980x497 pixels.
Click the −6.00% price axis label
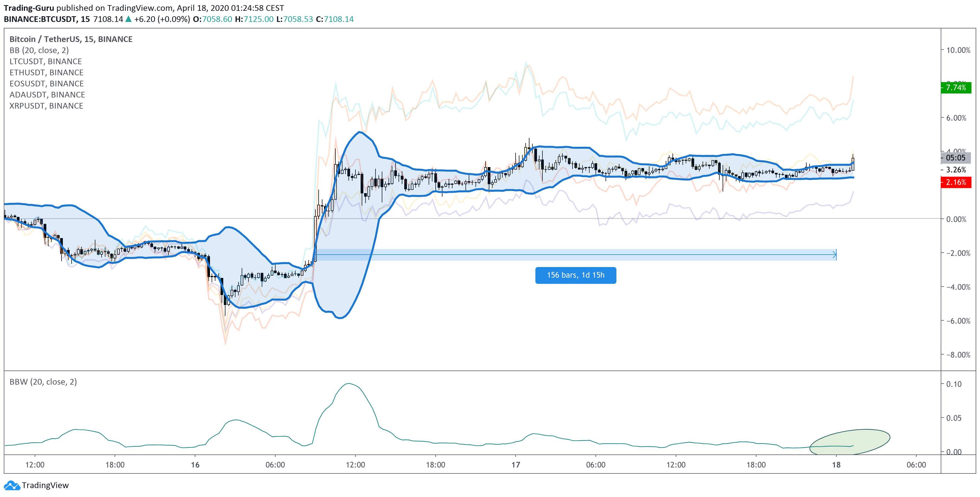click(x=958, y=321)
